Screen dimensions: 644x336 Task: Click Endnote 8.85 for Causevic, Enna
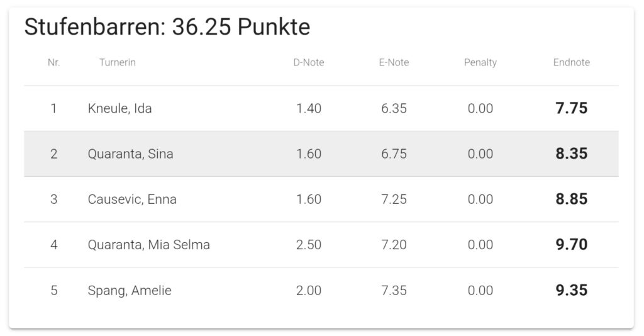[571, 199]
